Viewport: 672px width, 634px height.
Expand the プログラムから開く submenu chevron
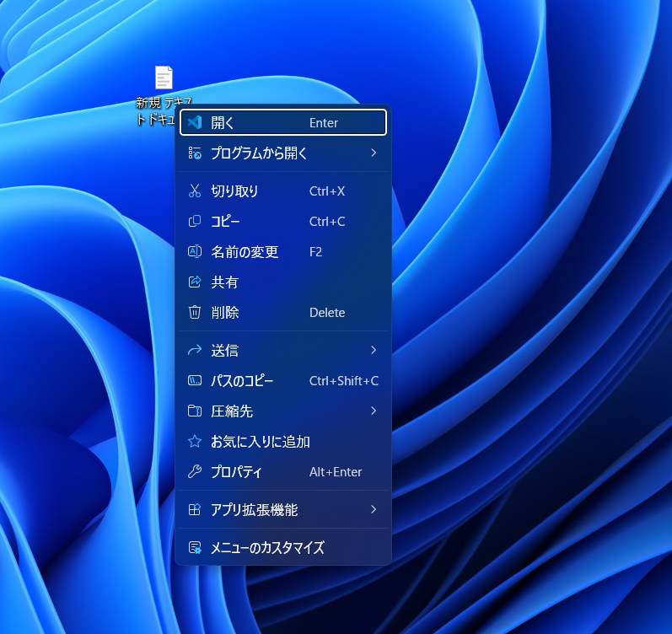pos(374,153)
